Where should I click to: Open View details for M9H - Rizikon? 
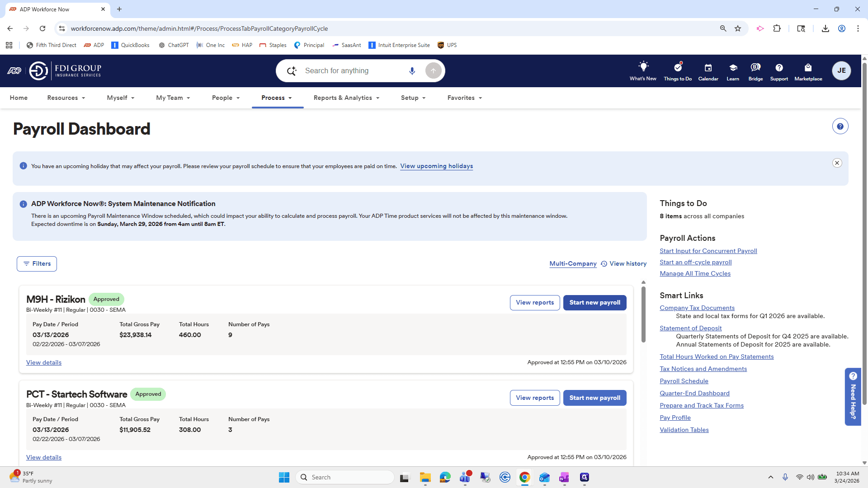point(44,363)
